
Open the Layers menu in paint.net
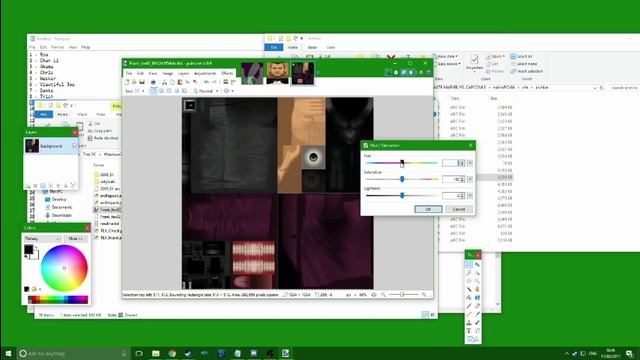click(x=184, y=73)
